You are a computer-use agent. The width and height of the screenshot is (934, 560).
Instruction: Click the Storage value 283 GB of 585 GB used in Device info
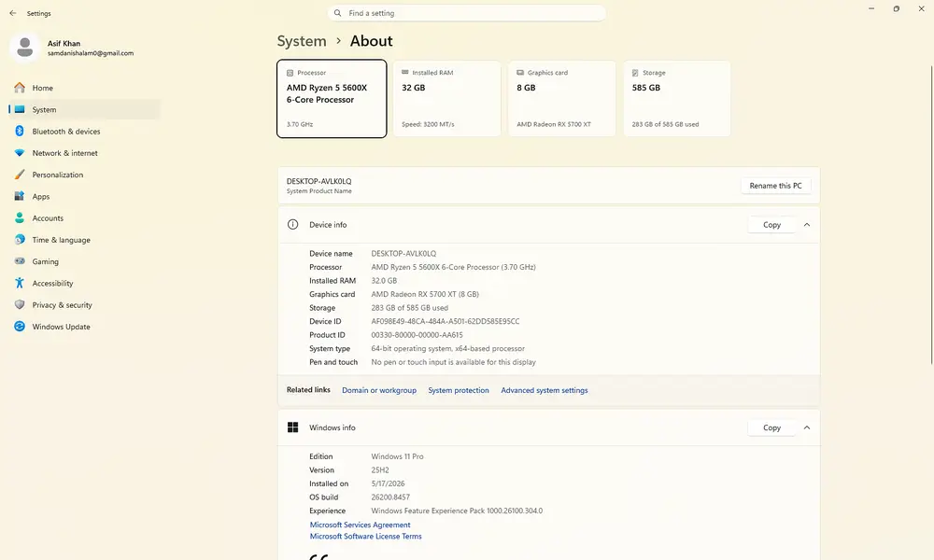click(x=409, y=308)
